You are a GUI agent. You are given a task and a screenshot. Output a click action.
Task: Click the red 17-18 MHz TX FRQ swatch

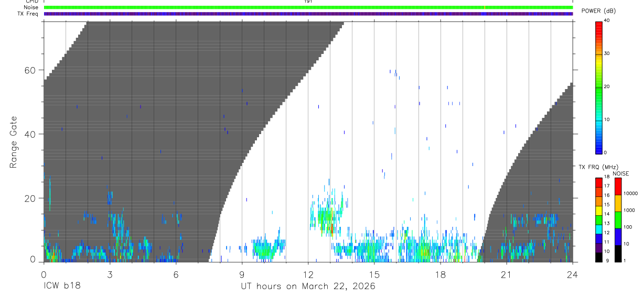pyautogui.click(x=599, y=183)
